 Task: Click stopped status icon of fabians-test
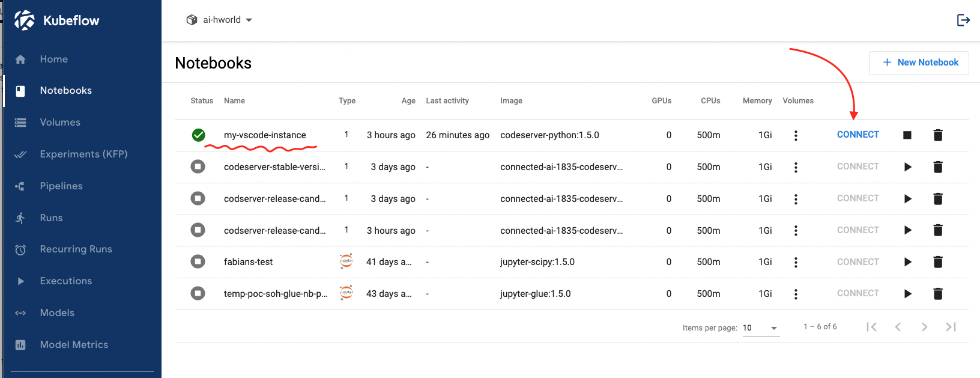[x=198, y=261]
